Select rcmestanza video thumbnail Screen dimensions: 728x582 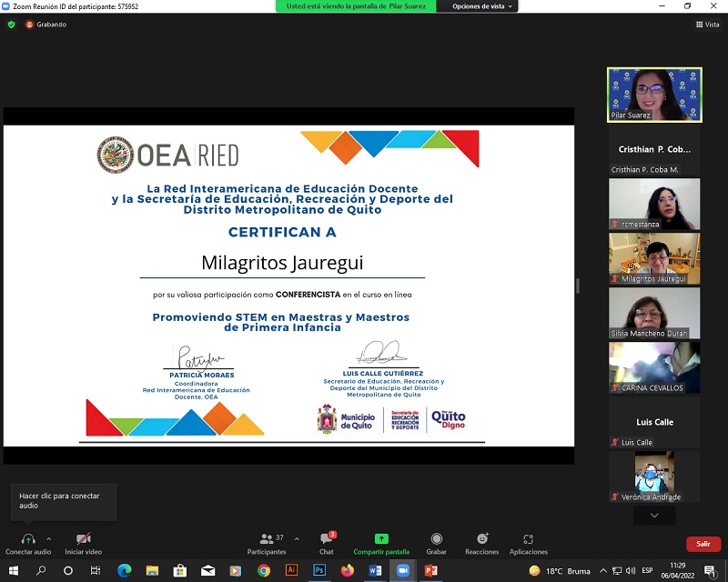(654, 204)
